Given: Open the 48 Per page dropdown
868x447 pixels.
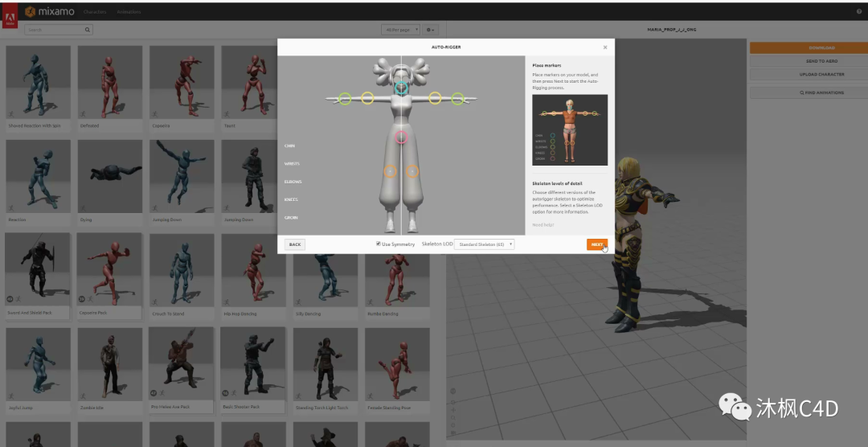Looking at the screenshot, I should (401, 30).
